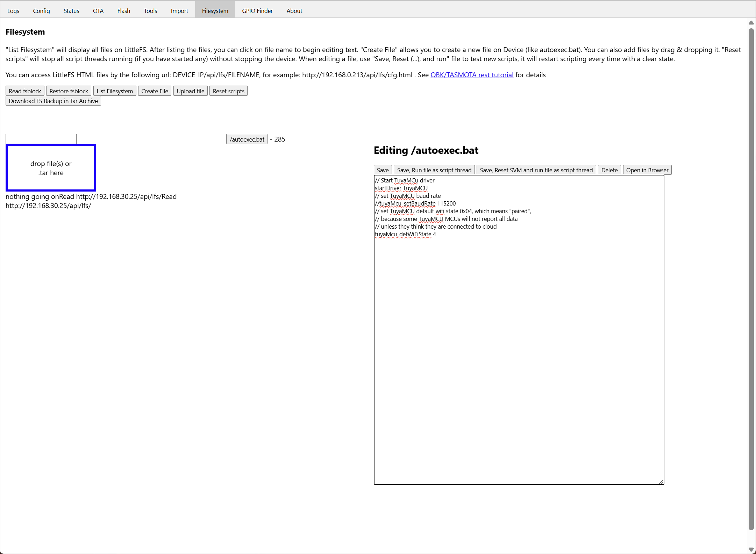Click the tuyaMcu_defWiFiState 4 line
This screenshot has height=554, width=756.
405,234
